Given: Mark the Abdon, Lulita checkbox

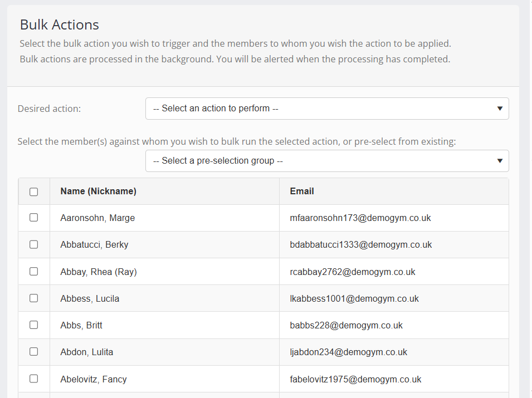Looking at the screenshot, I should [x=34, y=352].
